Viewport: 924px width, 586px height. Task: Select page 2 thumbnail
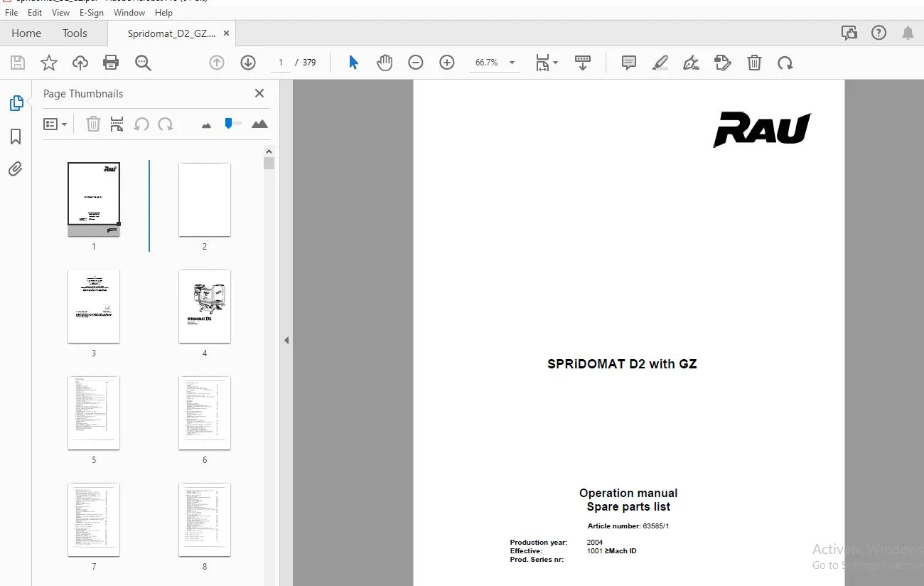coord(205,199)
